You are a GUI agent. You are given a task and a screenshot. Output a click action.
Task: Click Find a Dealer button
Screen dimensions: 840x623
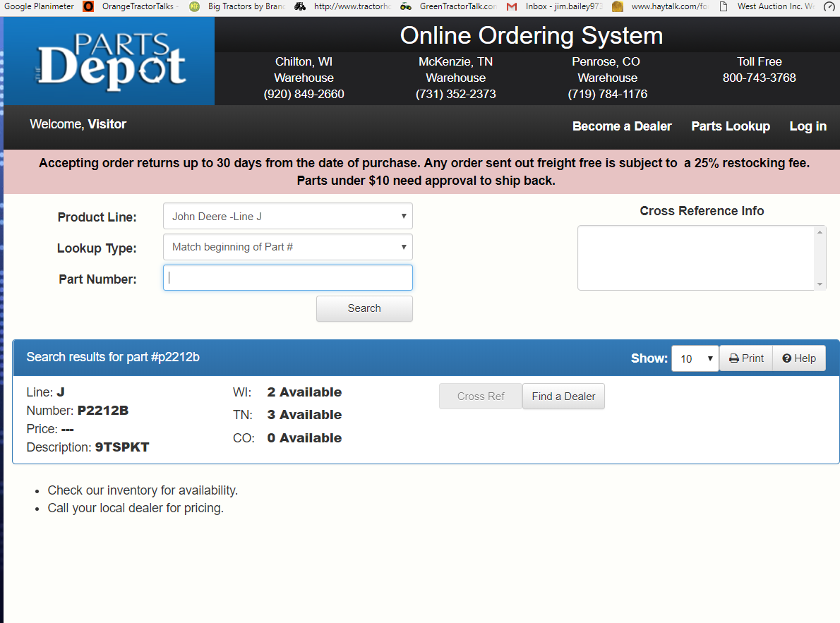(x=563, y=397)
